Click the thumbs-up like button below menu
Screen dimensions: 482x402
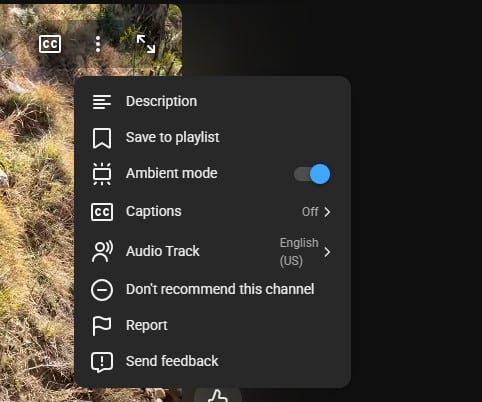pos(218,396)
